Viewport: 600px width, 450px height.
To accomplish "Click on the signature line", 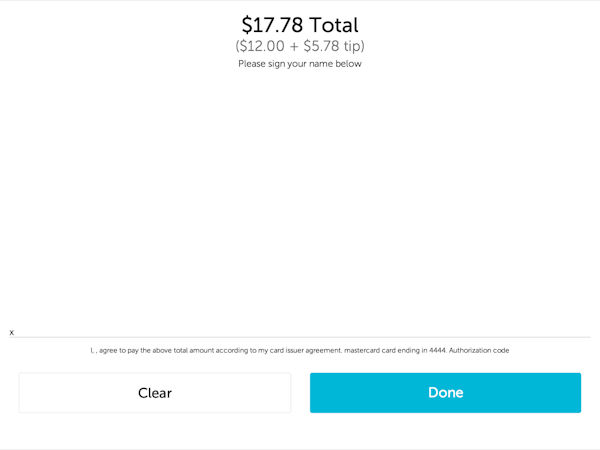I will (x=300, y=337).
